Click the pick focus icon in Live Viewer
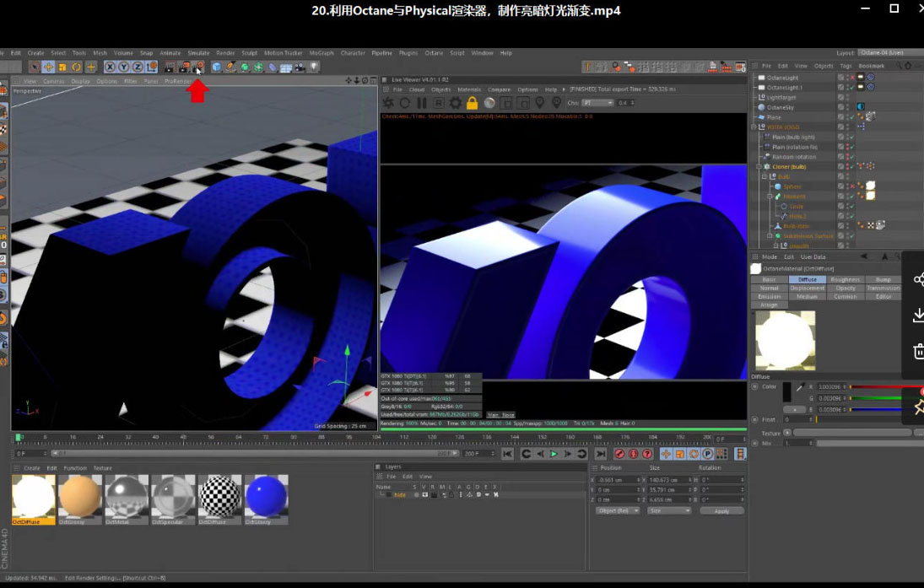 pos(540,103)
